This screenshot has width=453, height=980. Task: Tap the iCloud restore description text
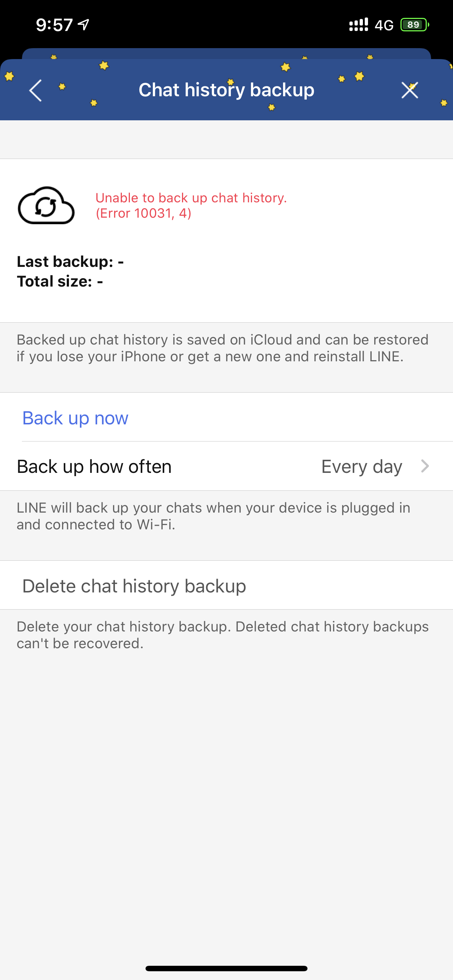[x=223, y=348]
